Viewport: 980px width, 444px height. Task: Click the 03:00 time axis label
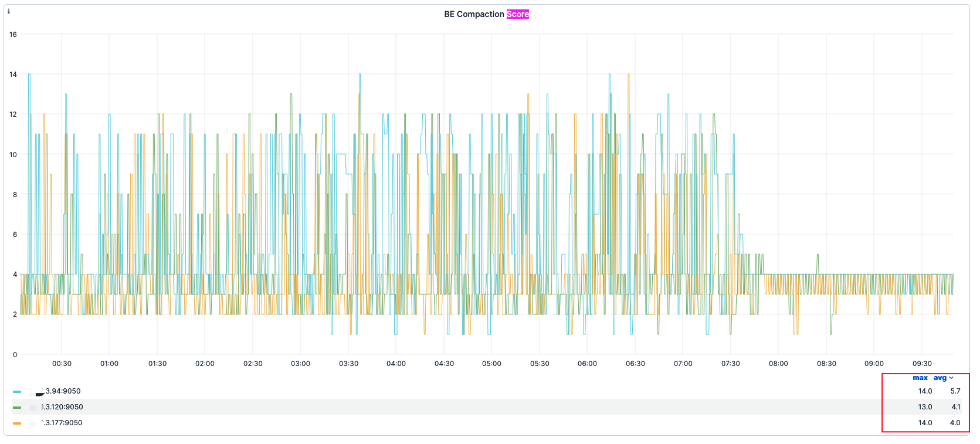click(x=300, y=364)
